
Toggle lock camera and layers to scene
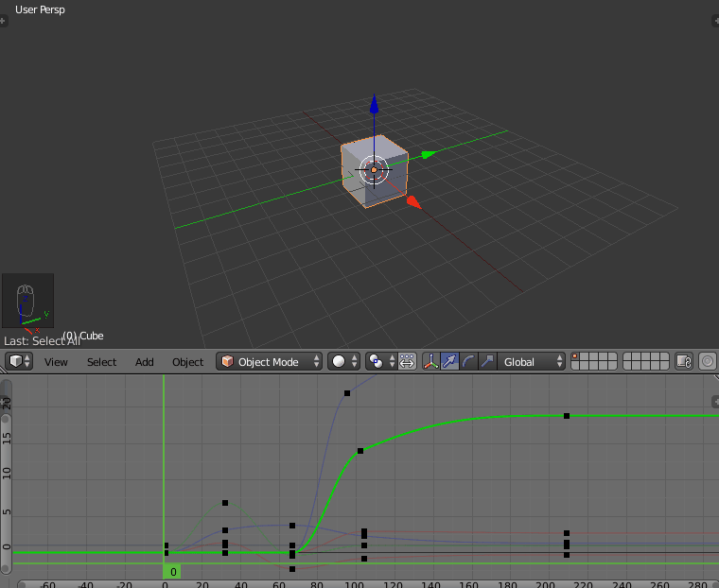[684, 362]
